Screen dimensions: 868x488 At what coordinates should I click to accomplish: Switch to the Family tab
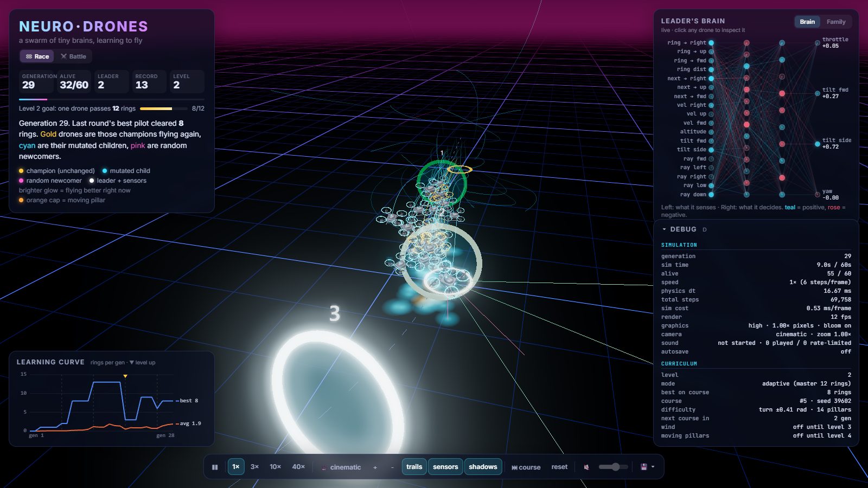tap(836, 22)
